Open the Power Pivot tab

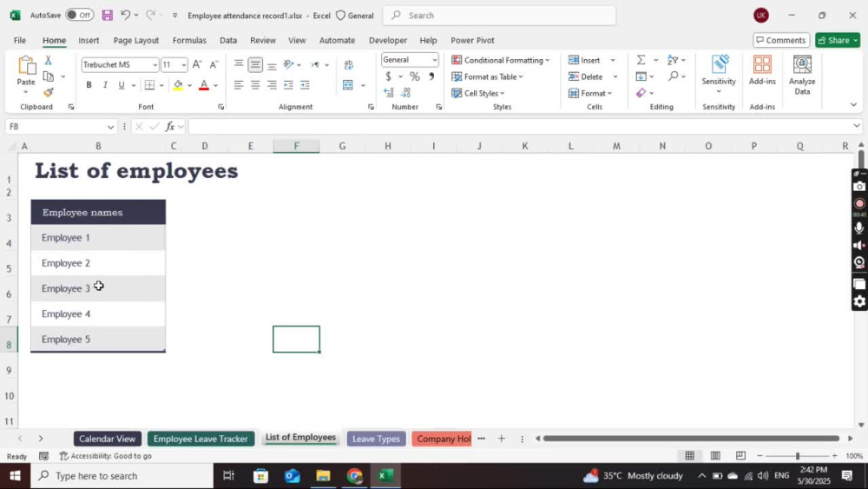pos(472,41)
